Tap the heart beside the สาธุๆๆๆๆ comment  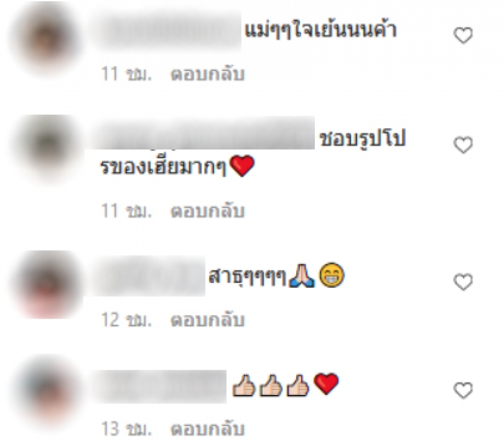463,282
